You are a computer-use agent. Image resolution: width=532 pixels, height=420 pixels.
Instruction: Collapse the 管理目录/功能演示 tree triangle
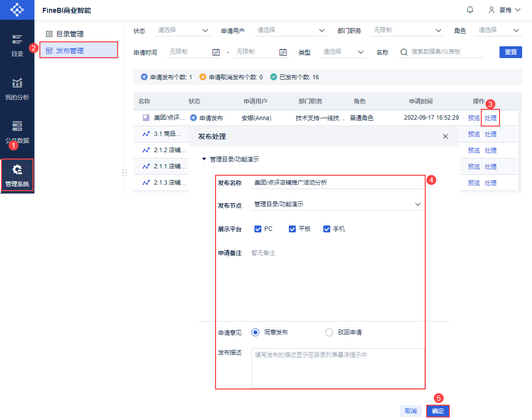click(204, 159)
